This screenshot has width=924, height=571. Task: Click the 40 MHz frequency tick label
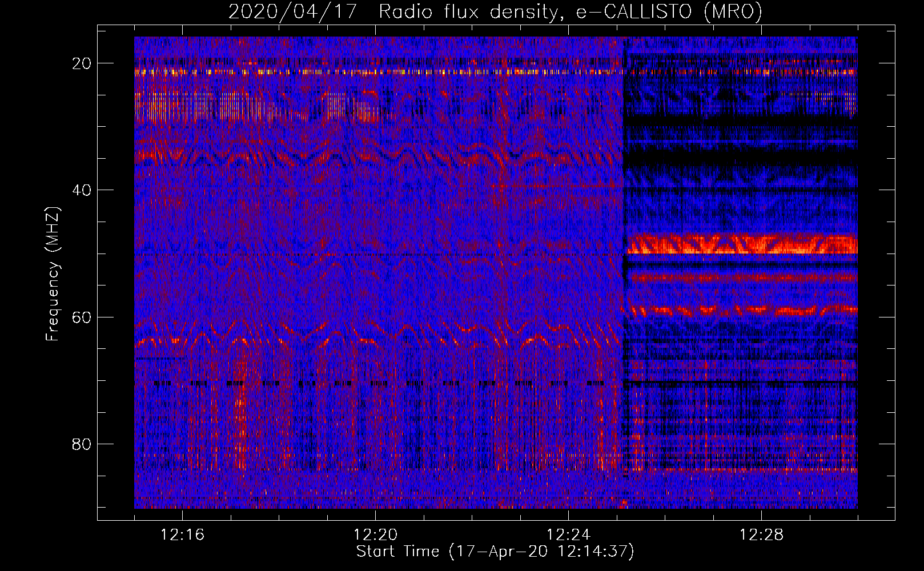(x=82, y=190)
